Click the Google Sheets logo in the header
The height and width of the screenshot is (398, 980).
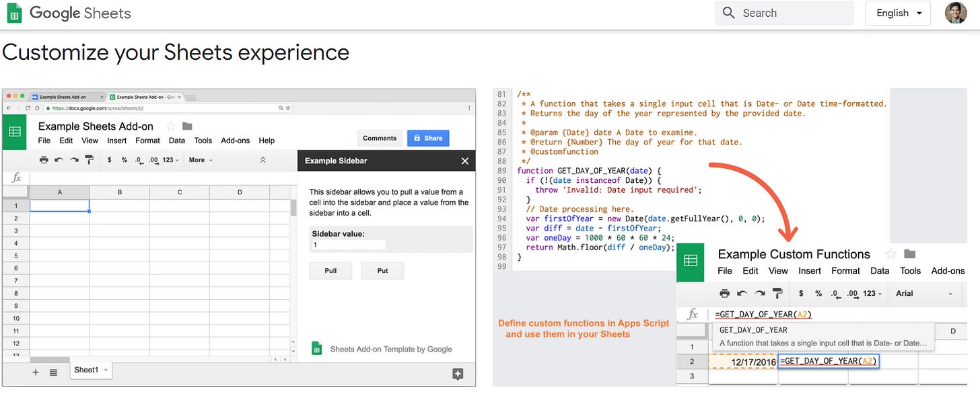(69, 13)
